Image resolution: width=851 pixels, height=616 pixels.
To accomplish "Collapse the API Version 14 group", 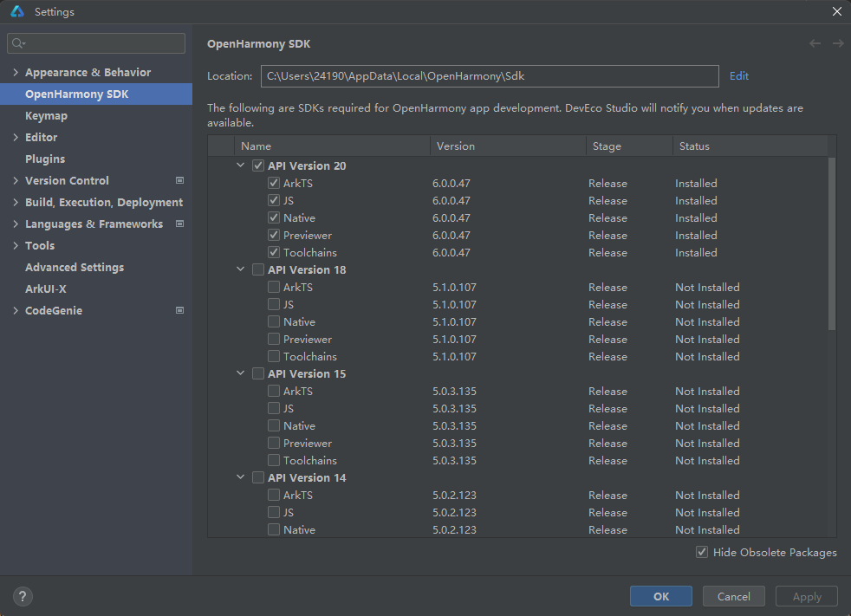I will pyautogui.click(x=240, y=477).
